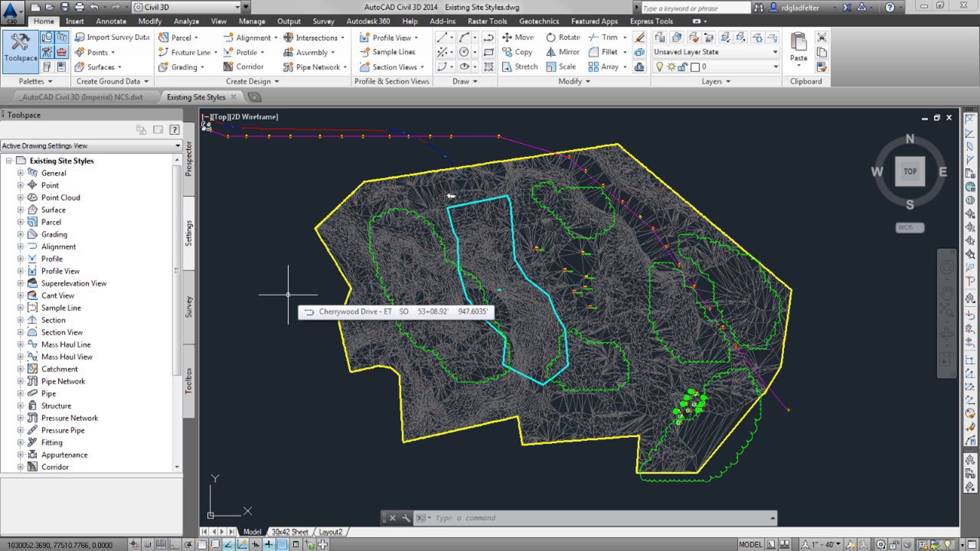Toggle the light bulb layer on/off icon
This screenshot has width=980, height=551.
point(659,67)
